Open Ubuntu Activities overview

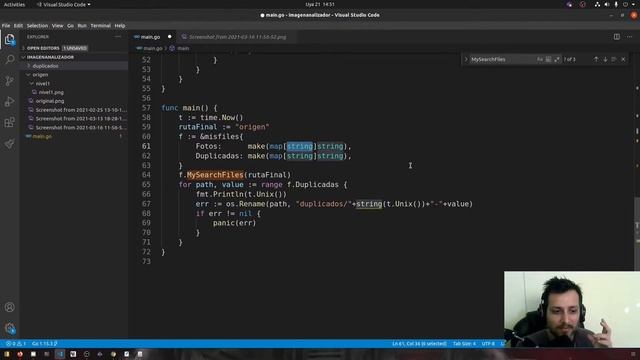[14, 4]
